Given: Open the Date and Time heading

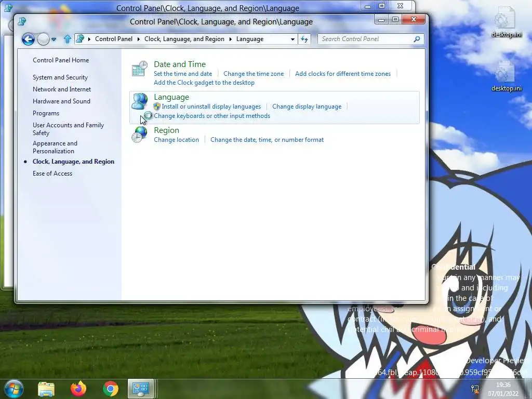Looking at the screenshot, I should [179, 64].
